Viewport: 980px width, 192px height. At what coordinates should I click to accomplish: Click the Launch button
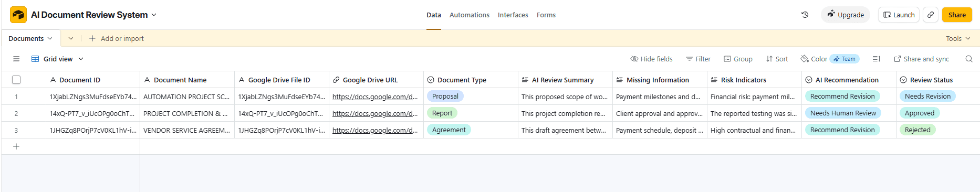coord(899,15)
